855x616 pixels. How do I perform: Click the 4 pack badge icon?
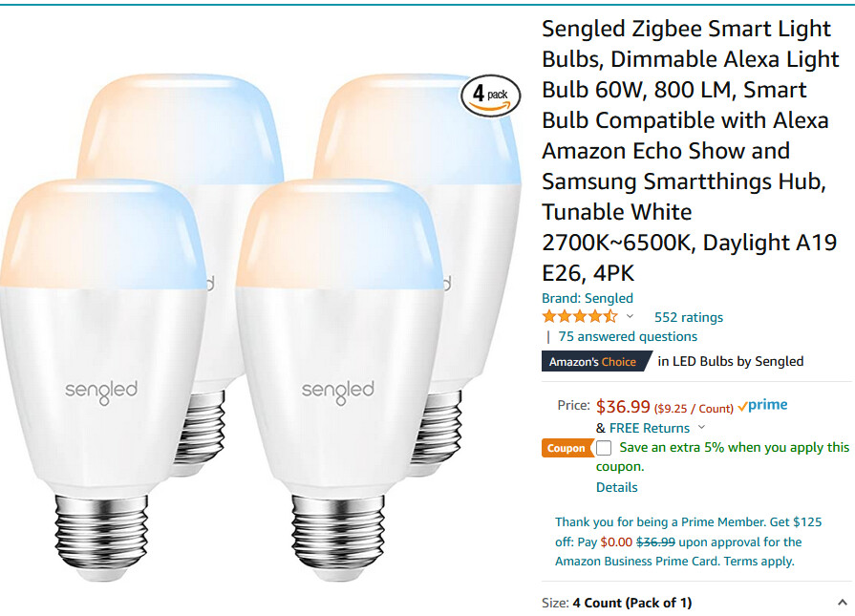(x=491, y=96)
